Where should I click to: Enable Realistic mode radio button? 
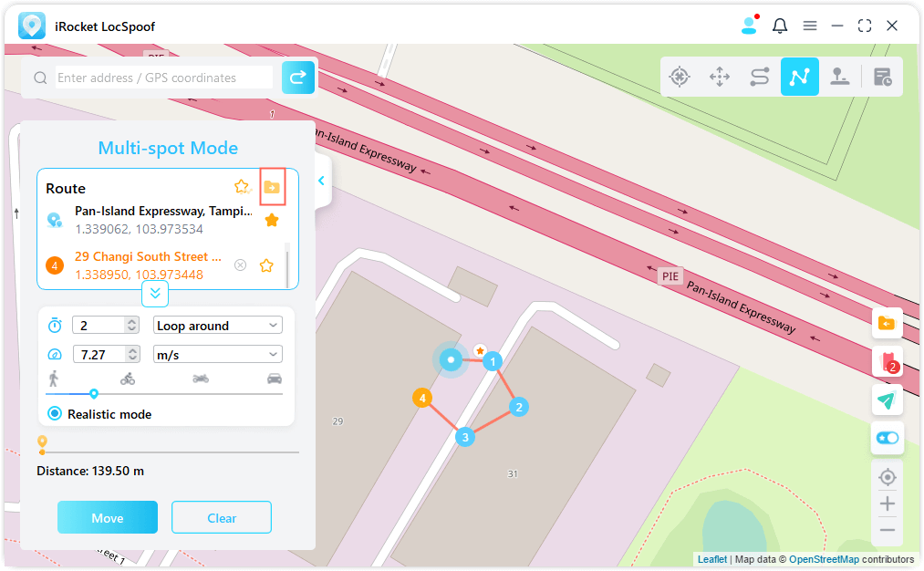click(x=55, y=414)
